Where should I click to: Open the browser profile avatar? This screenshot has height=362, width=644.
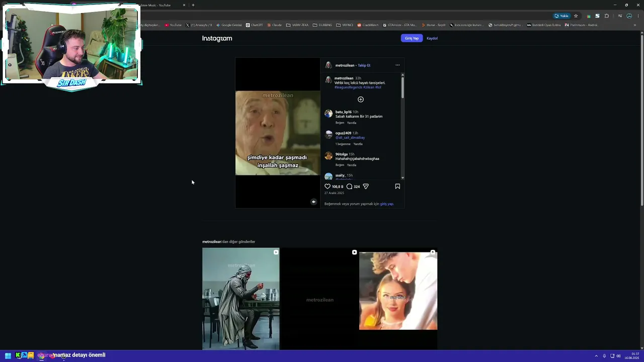[629, 16]
